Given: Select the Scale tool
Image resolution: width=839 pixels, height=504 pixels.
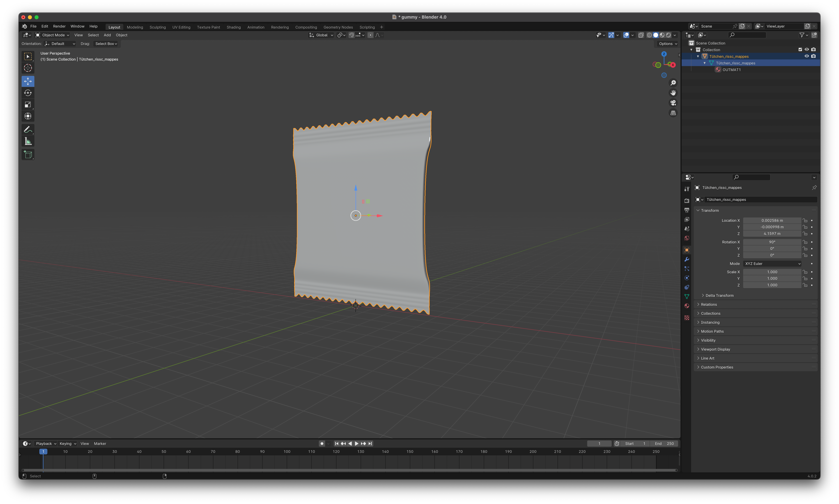Looking at the screenshot, I should [x=28, y=105].
